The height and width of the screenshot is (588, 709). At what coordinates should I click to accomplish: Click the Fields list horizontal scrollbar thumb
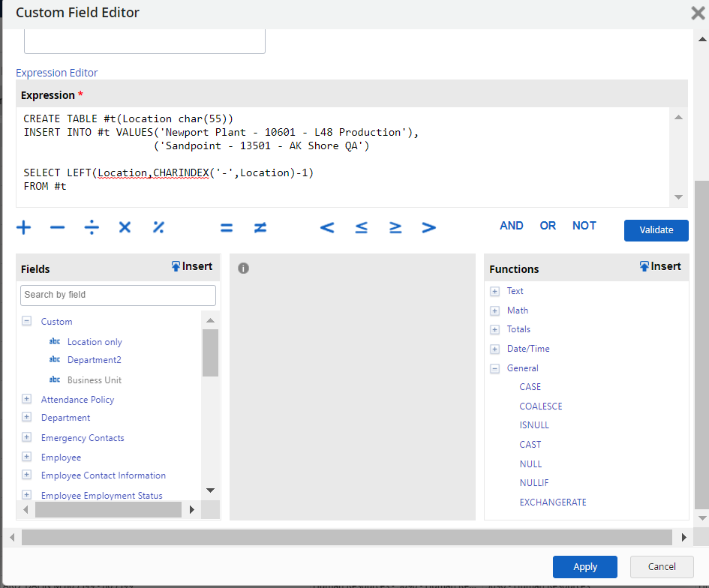coord(108,510)
